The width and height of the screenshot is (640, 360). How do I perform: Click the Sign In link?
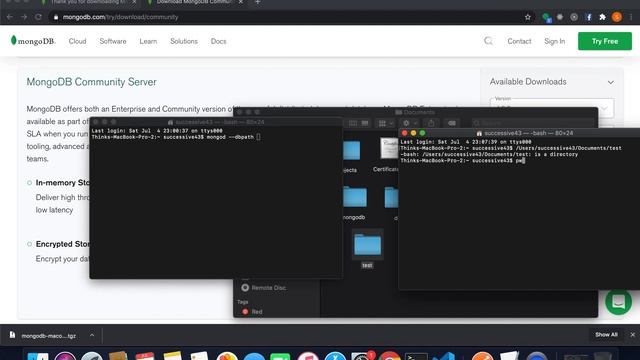(554, 41)
